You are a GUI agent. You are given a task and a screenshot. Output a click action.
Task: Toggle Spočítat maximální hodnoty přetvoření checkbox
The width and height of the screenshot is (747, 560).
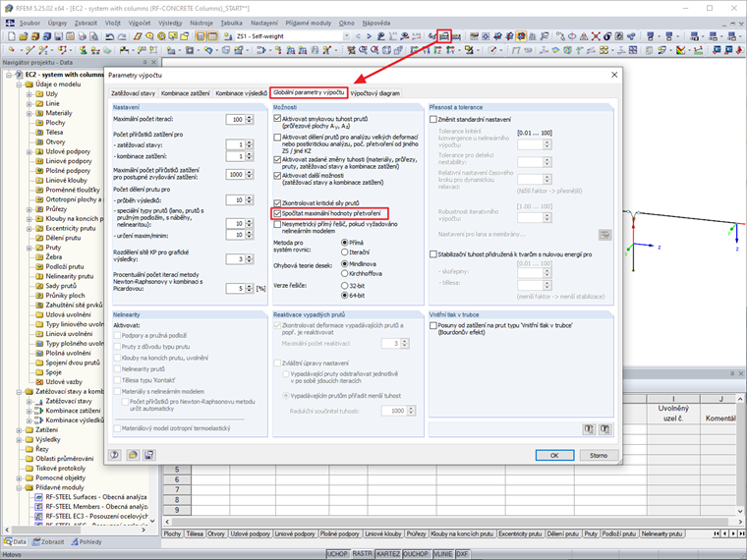click(x=277, y=213)
